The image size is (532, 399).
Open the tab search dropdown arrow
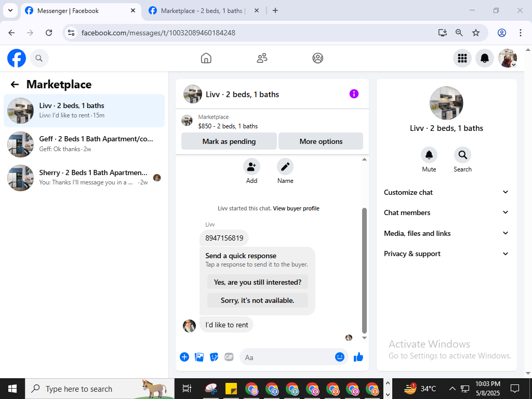[10, 10]
